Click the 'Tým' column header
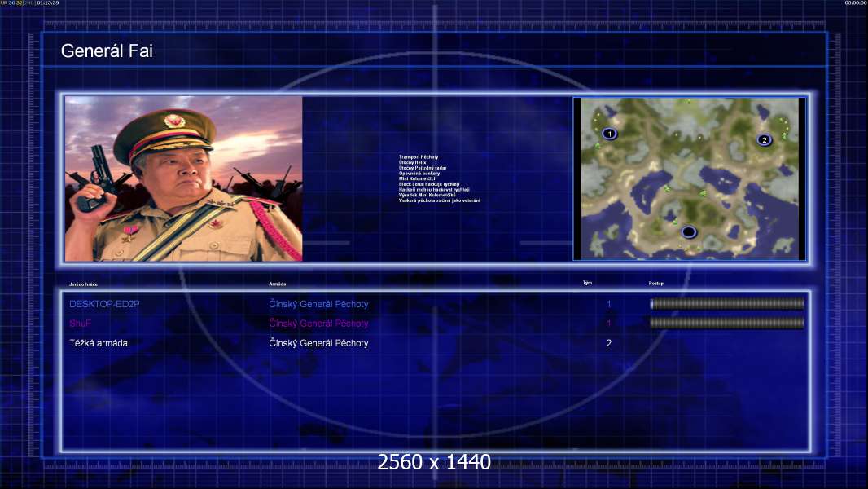 pos(587,283)
